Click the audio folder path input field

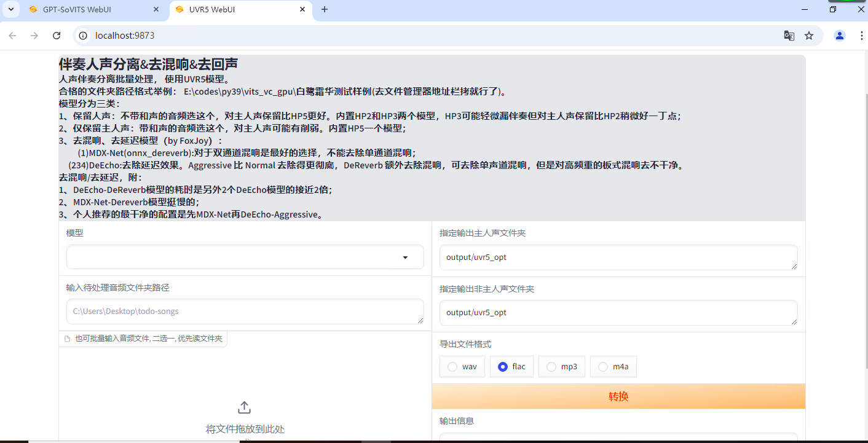tap(245, 312)
